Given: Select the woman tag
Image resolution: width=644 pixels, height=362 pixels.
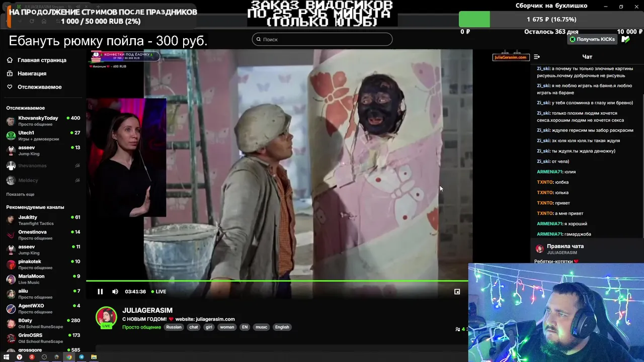Looking at the screenshot, I should tap(227, 327).
